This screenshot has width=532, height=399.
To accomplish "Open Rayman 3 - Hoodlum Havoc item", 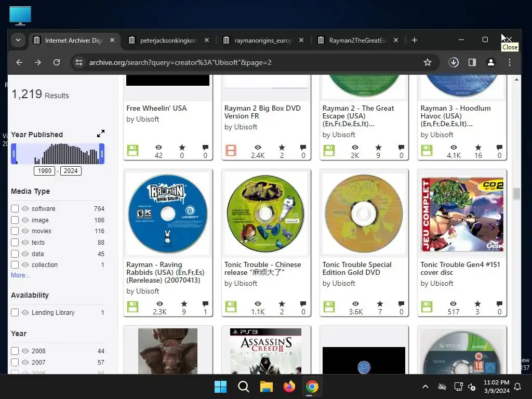I will [455, 116].
